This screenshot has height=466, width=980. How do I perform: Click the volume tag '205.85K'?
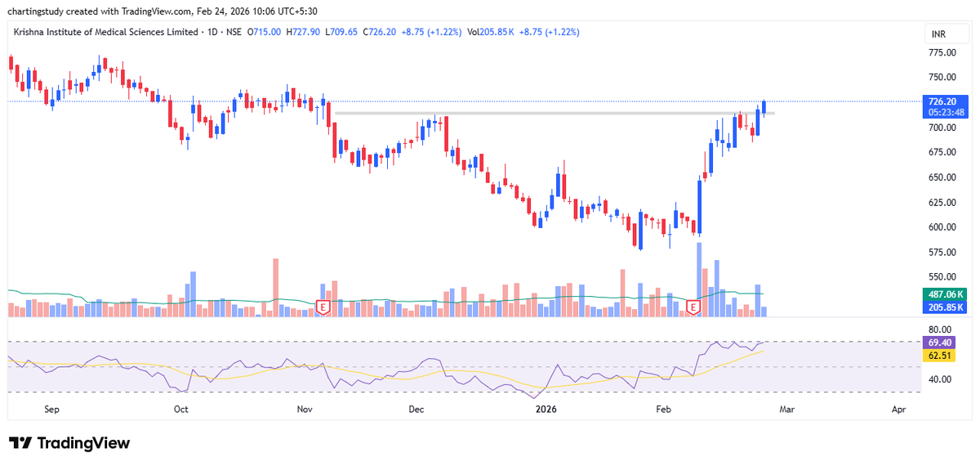click(944, 307)
